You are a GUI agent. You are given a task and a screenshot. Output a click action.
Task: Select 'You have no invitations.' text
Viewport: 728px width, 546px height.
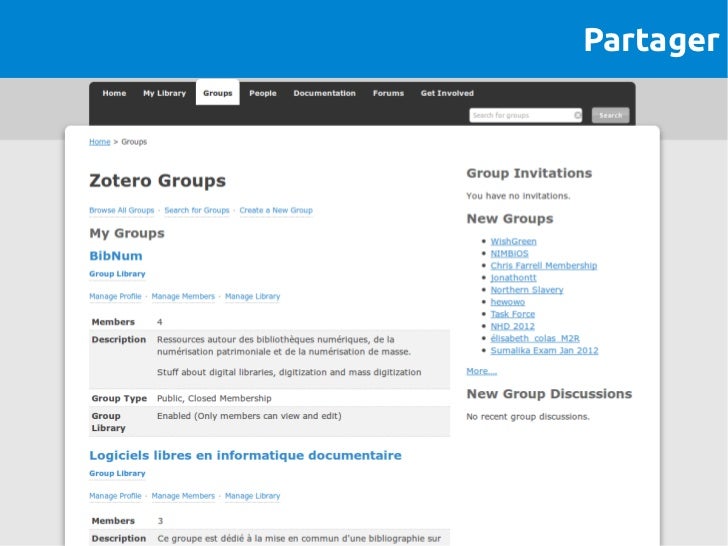[518, 196]
